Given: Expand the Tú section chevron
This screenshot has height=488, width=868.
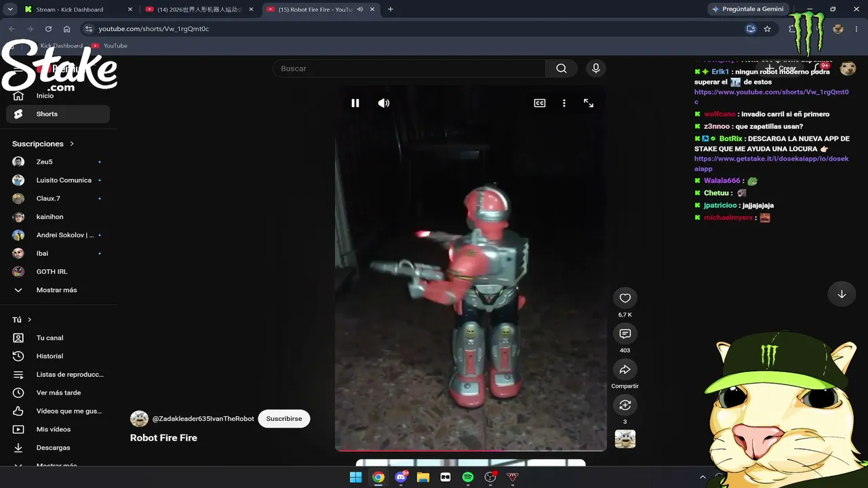Looking at the screenshot, I should click(30, 320).
